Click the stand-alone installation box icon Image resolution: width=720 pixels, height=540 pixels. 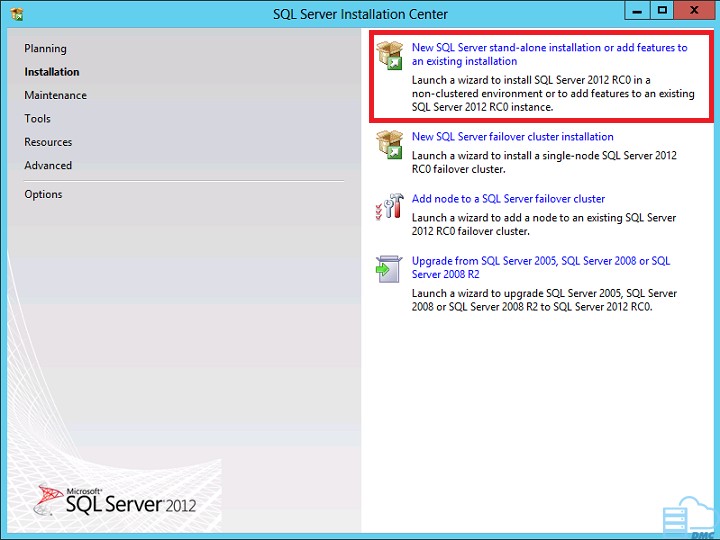[389, 55]
